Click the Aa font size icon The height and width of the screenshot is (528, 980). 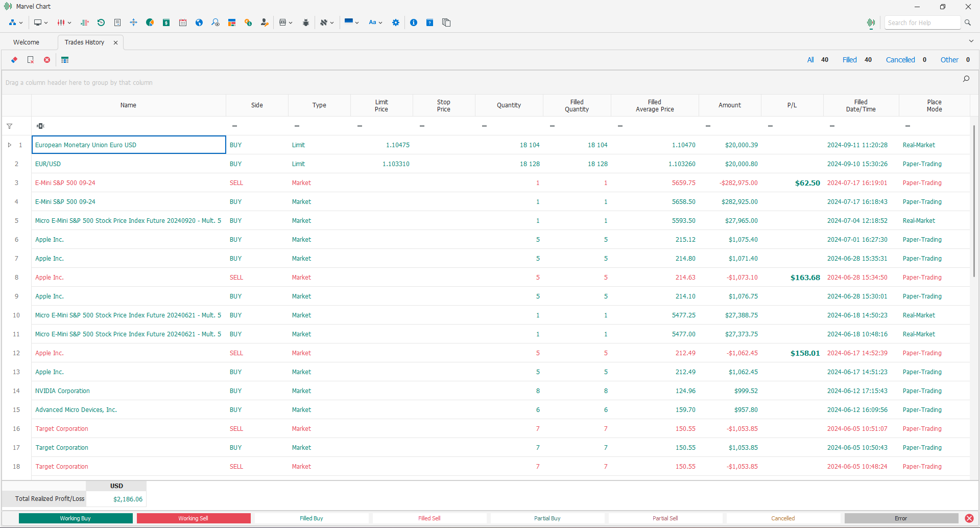[373, 22]
